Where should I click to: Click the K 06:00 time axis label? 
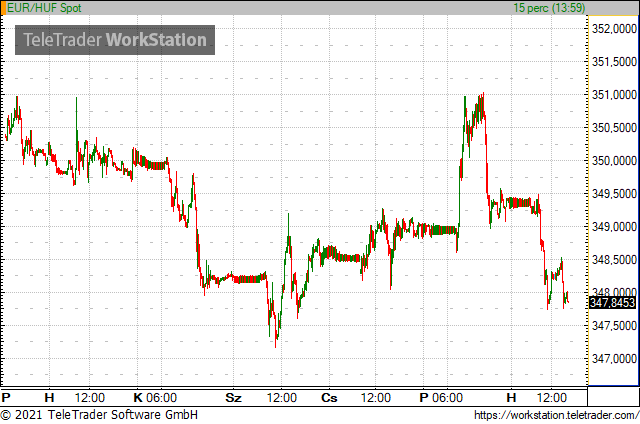tap(156, 397)
